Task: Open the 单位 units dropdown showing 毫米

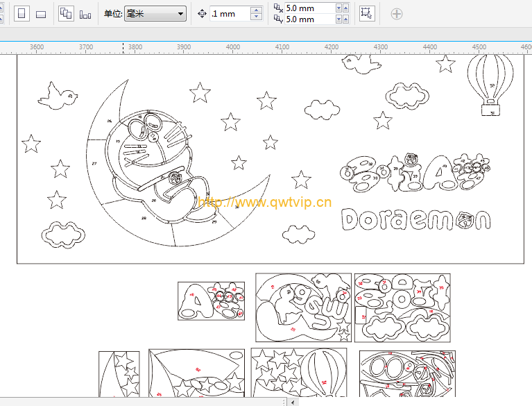Action: click(155, 14)
